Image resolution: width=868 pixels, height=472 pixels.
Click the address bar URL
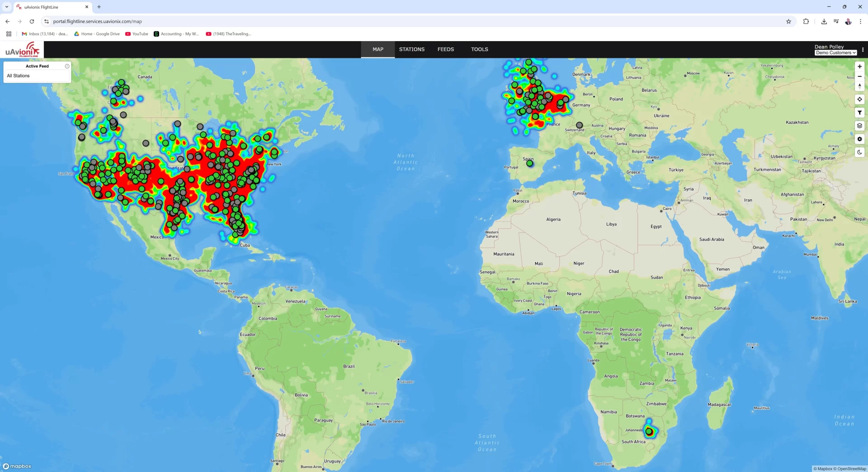point(97,21)
